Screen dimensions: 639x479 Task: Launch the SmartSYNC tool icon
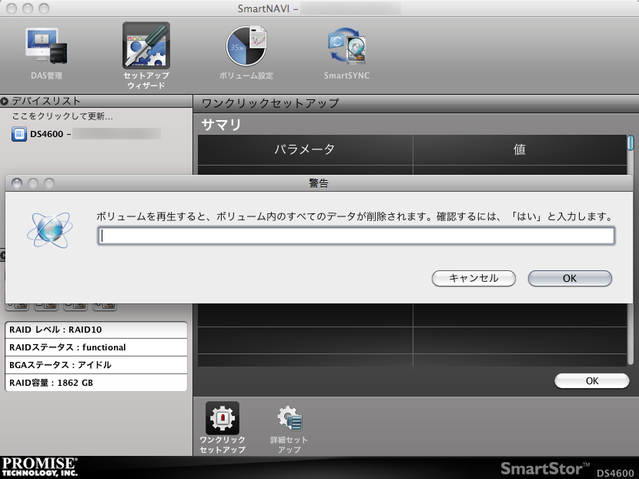(x=347, y=47)
